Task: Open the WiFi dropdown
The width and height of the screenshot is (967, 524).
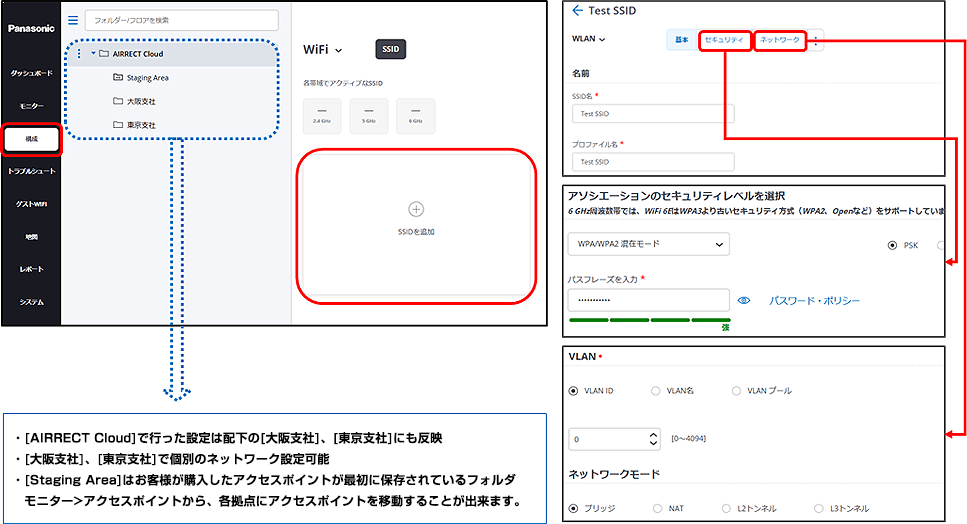Action: point(322,49)
